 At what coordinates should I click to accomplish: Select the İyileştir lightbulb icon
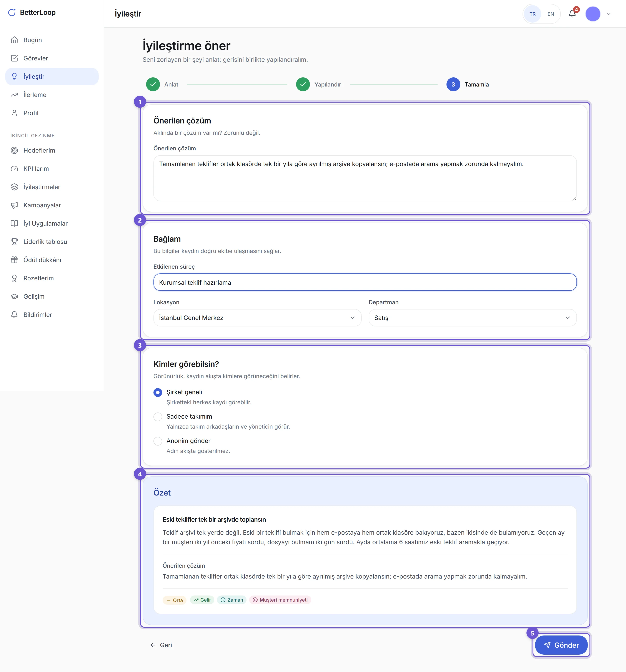(x=14, y=77)
